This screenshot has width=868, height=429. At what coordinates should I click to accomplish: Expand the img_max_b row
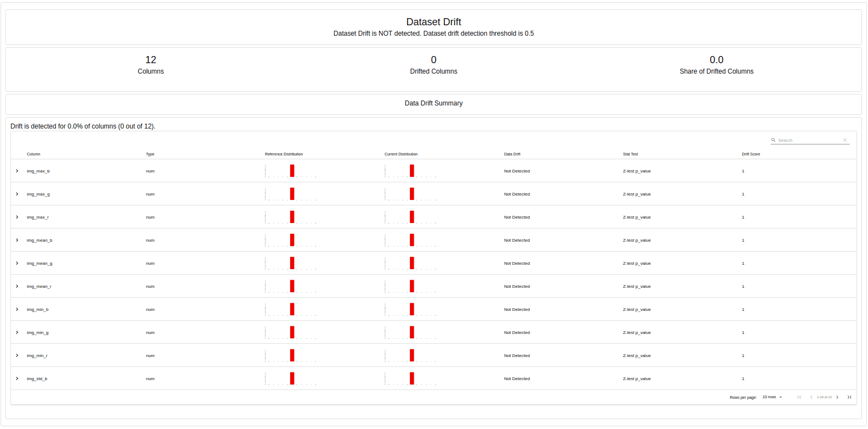[x=17, y=171]
